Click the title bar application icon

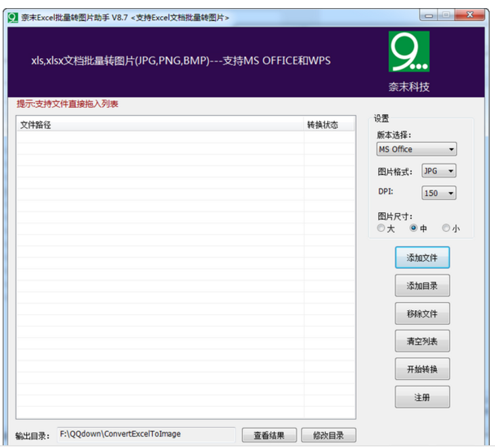[x=13, y=18]
